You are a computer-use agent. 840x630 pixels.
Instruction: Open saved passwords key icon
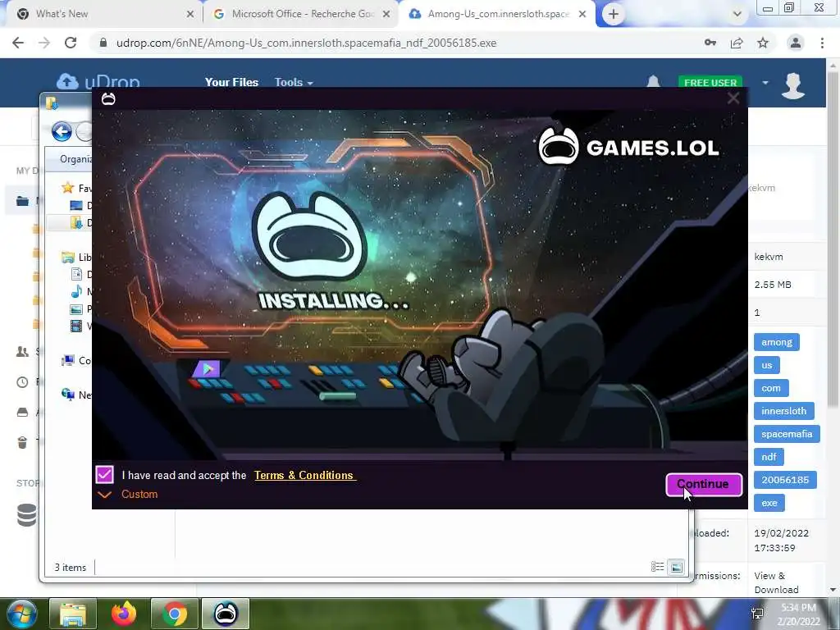click(x=710, y=43)
